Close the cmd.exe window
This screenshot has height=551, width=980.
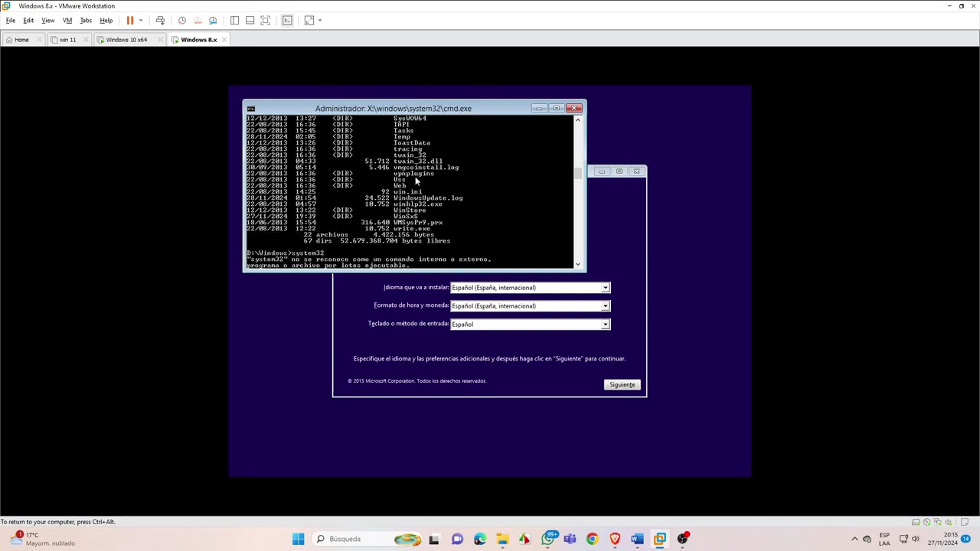574,109
